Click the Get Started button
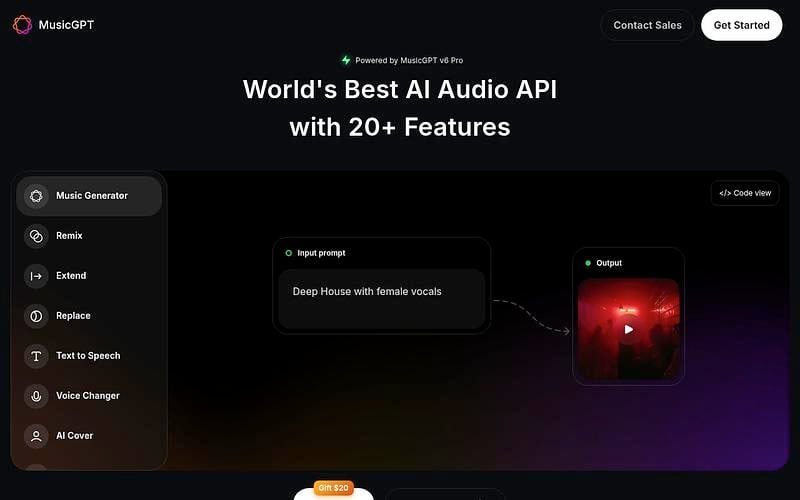The width and height of the screenshot is (800, 500). coord(741,25)
